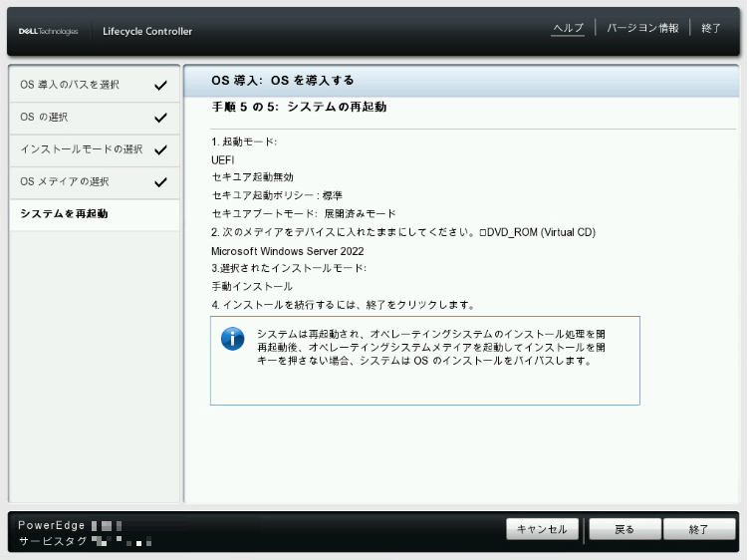Click the 戻る back button

tap(625, 529)
